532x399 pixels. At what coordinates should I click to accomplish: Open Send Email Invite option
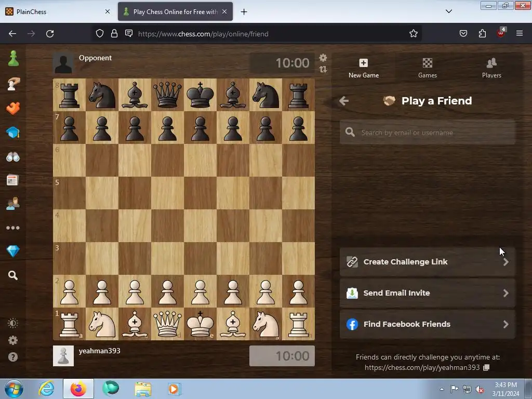click(428, 293)
